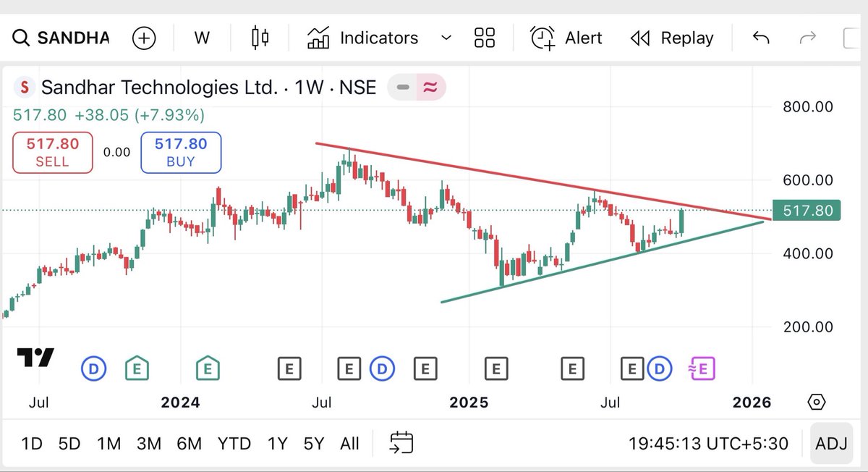
Task: Click the red 517.80 SELL button
Action: tap(52, 152)
